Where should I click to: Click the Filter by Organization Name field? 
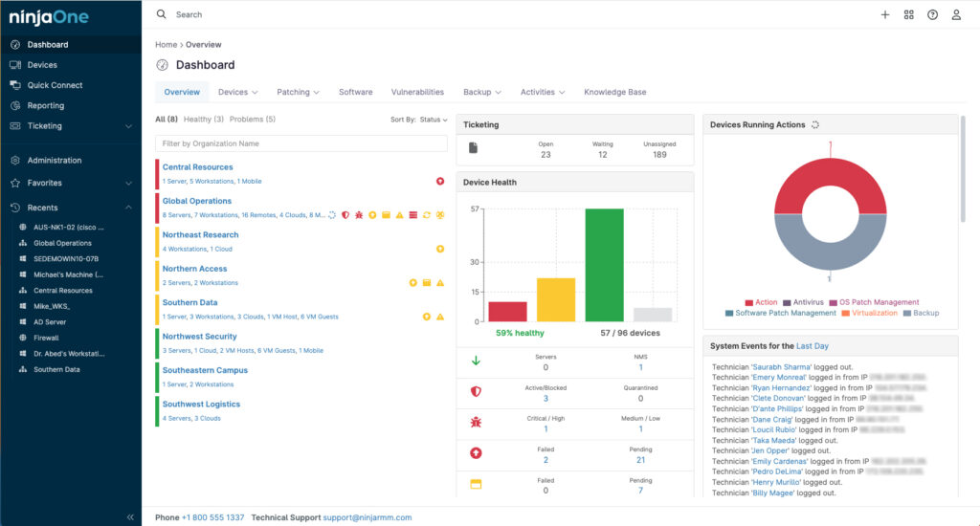301,143
